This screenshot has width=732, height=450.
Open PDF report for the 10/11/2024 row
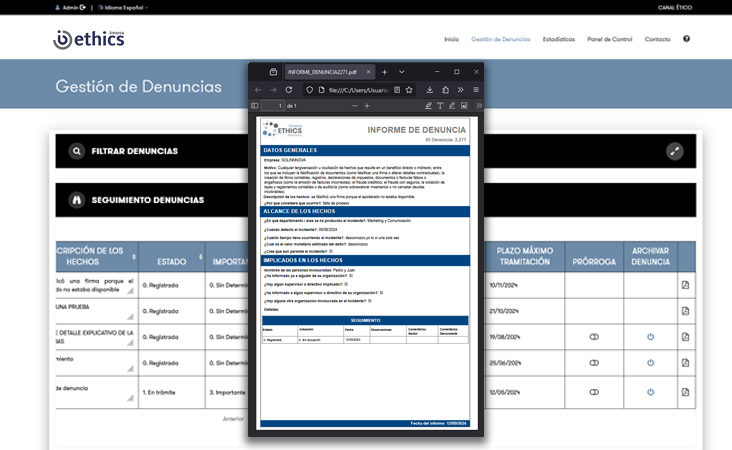pyautogui.click(x=685, y=285)
